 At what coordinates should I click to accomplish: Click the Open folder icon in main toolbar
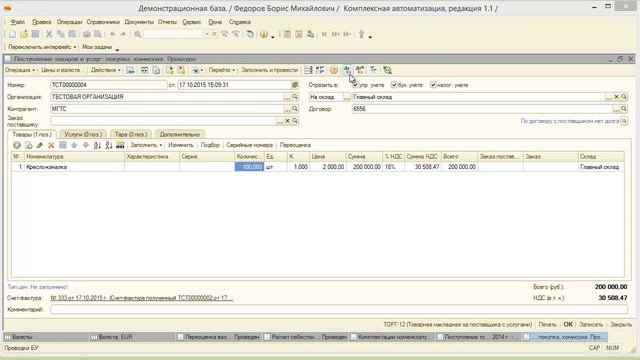(x=24, y=34)
